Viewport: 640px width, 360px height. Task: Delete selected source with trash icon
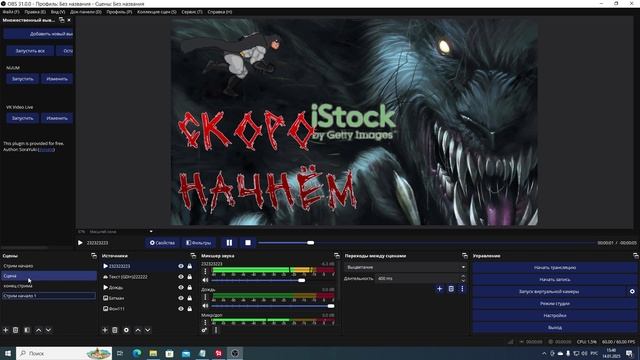[115, 330]
